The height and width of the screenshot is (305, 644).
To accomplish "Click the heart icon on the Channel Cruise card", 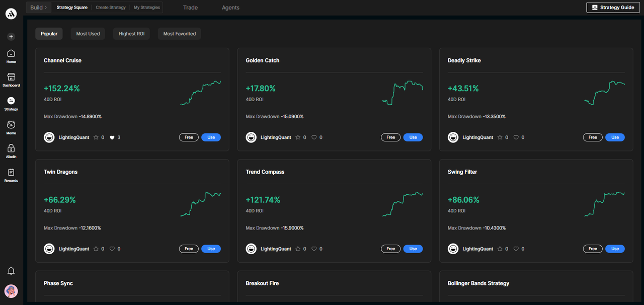I will point(112,137).
